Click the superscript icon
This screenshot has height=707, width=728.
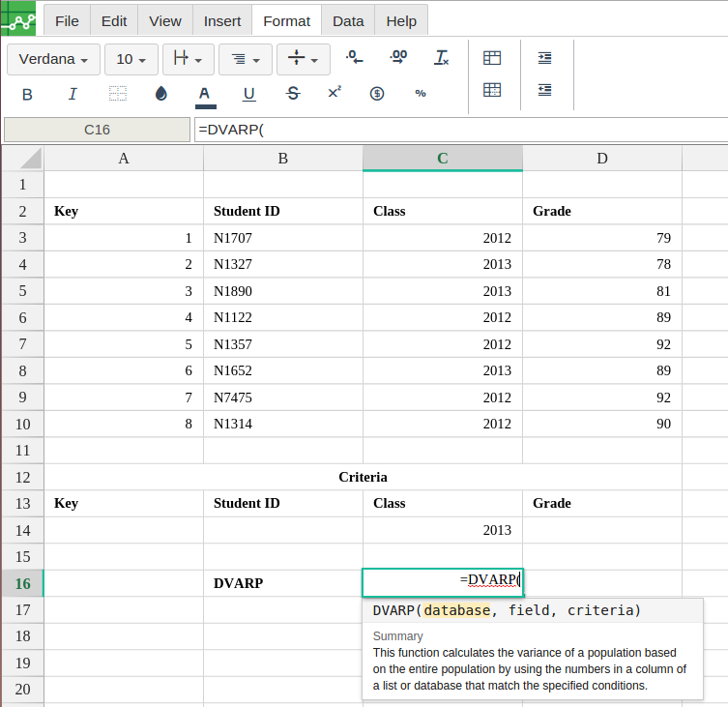pyautogui.click(x=335, y=94)
